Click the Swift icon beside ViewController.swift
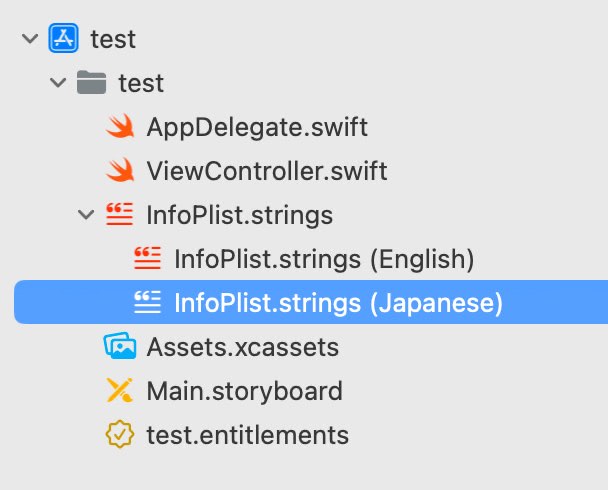The height and width of the screenshot is (490, 608). 120,170
